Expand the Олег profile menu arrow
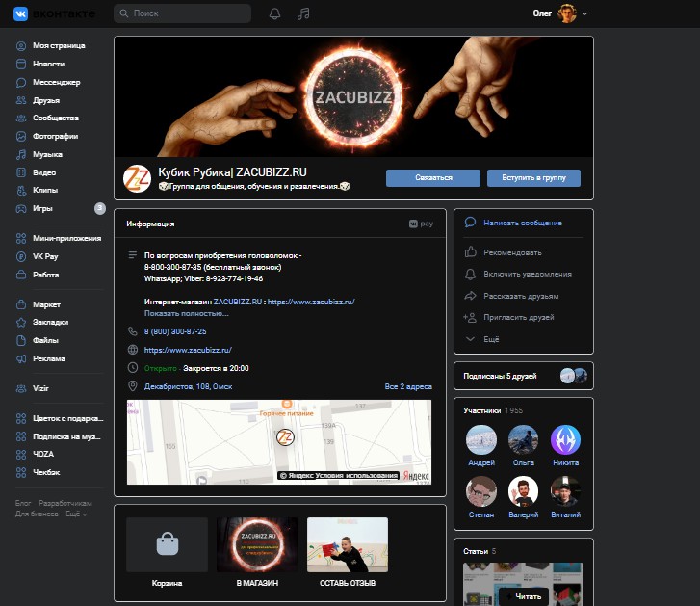 coord(584,13)
